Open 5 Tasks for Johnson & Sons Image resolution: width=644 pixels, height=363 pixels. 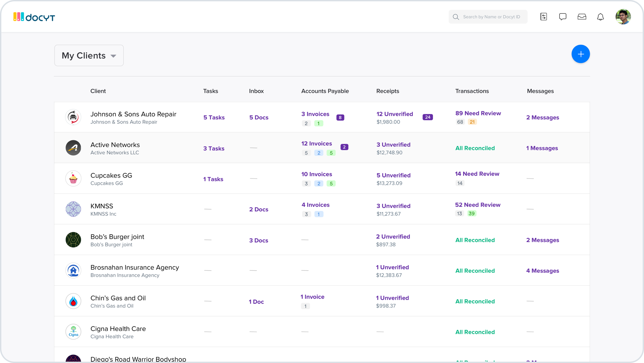coord(214,118)
